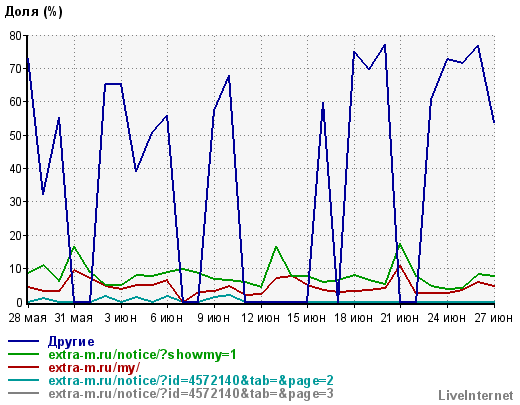Click the '28 мая' date label
Screen dimensions: 520x405
click(27, 318)
